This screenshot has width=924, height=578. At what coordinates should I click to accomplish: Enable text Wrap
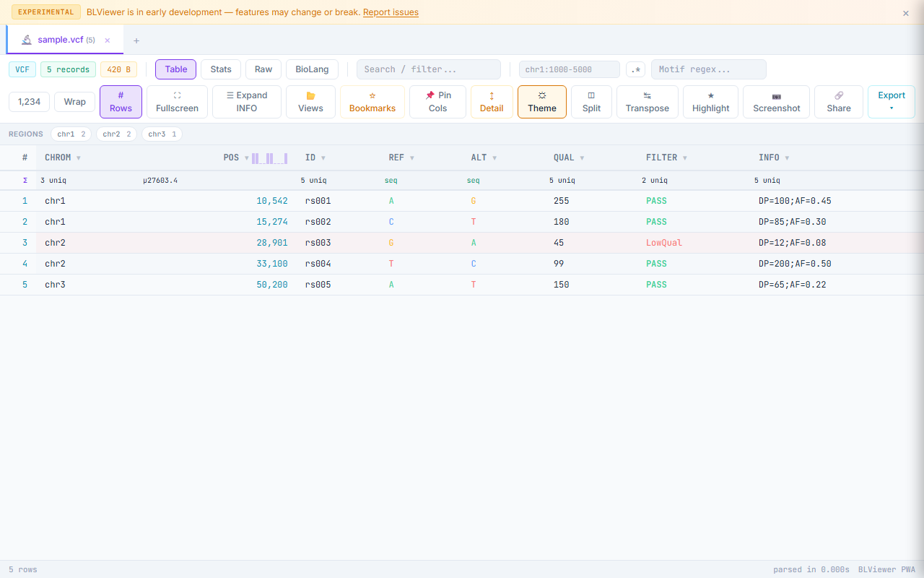[x=74, y=101]
